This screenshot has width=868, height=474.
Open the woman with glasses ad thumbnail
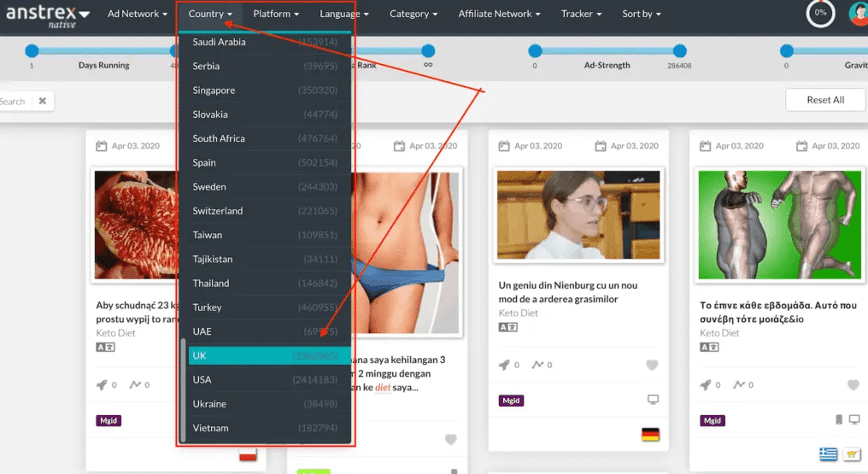(x=578, y=215)
